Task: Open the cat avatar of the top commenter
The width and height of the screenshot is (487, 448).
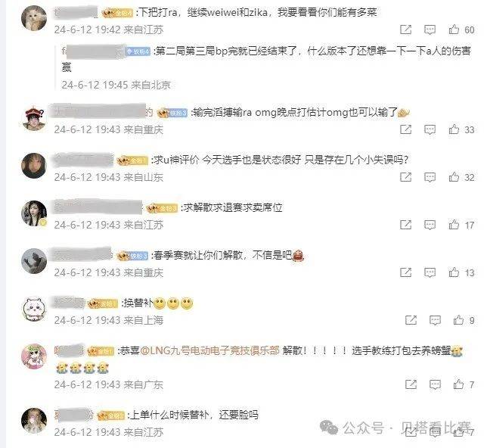Action: point(34,18)
